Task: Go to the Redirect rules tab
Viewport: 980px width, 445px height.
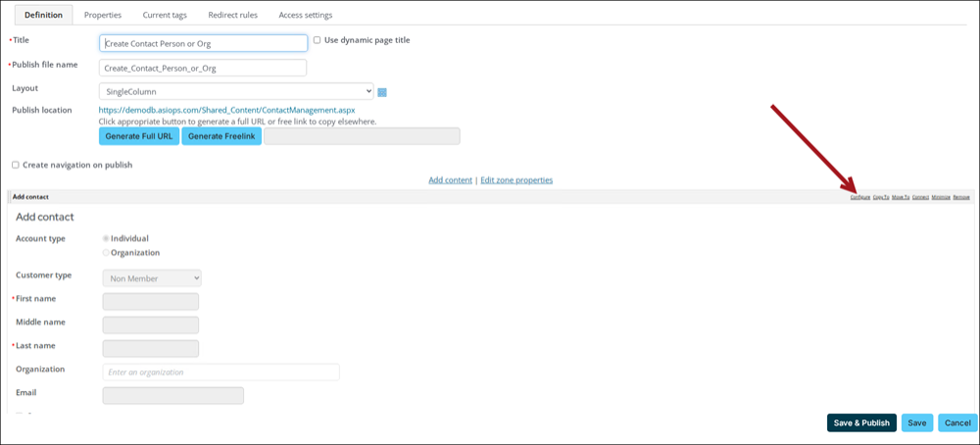Action: [235, 16]
